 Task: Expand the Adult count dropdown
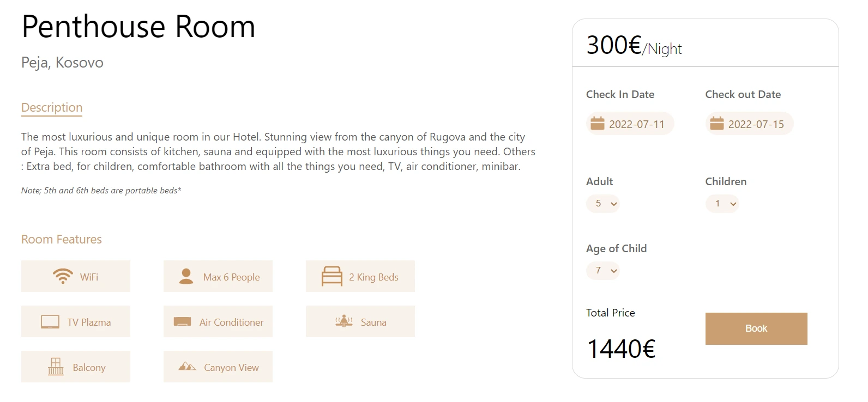pos(603,204)
